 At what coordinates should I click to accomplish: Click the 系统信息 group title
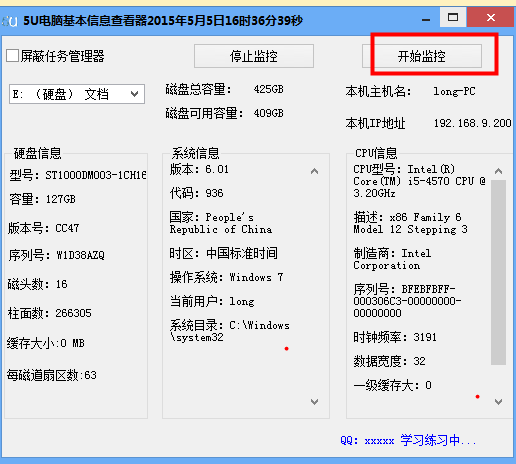click(x=195, y=153)
